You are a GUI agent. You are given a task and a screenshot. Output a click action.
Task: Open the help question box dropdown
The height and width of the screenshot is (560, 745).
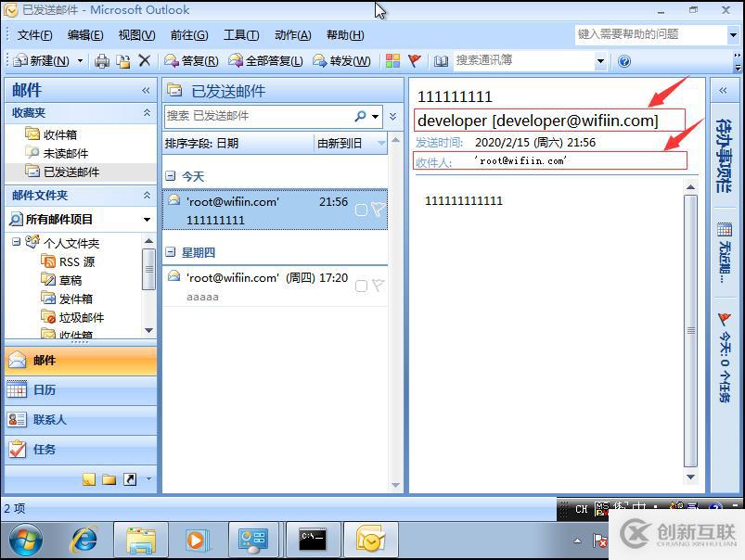pyautogui.click(x=733, y=34)
